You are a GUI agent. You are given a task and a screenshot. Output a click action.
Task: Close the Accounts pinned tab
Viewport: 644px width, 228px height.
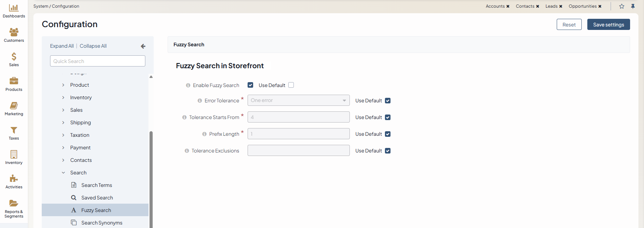click(x=508, y=6)
